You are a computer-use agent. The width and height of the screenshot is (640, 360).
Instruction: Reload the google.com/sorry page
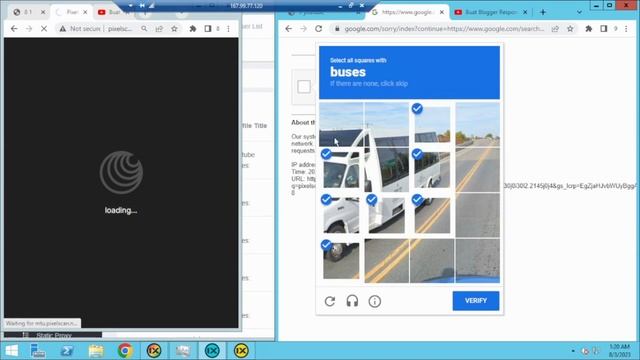click(319, 29)
